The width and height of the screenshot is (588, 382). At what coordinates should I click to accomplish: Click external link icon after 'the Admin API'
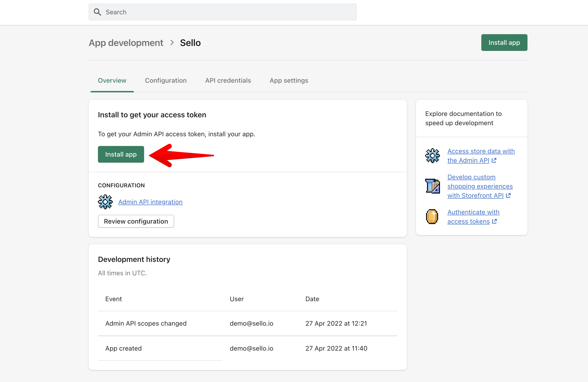(494, 161)
